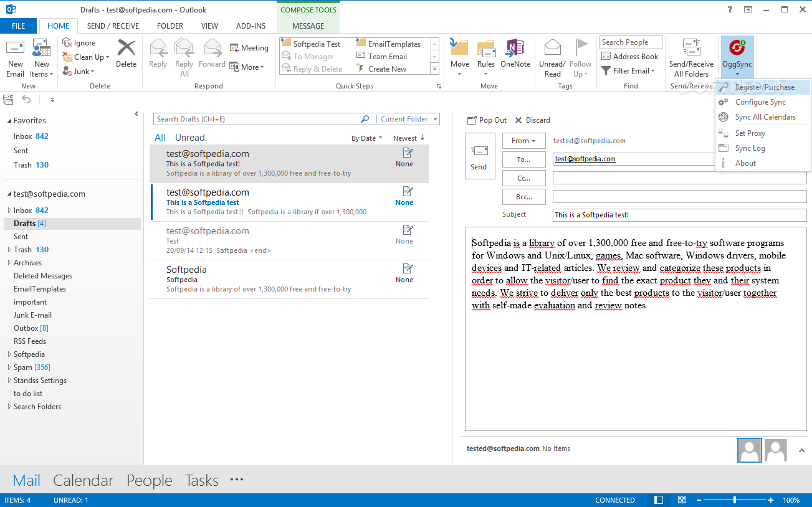Choose Set Proxy in OggSync menu
This screenshot has width=812, height=507.
(763, 133)
